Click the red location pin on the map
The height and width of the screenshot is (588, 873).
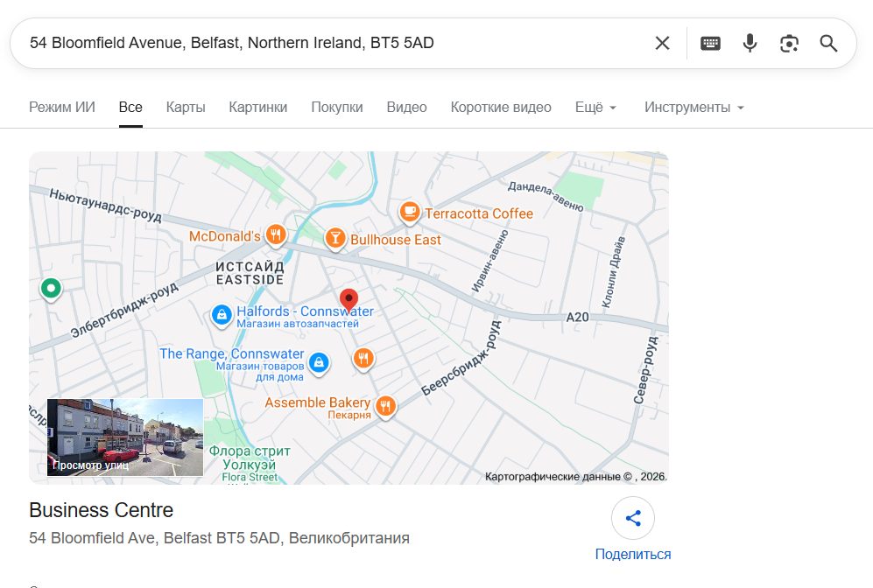coord(349,300)
